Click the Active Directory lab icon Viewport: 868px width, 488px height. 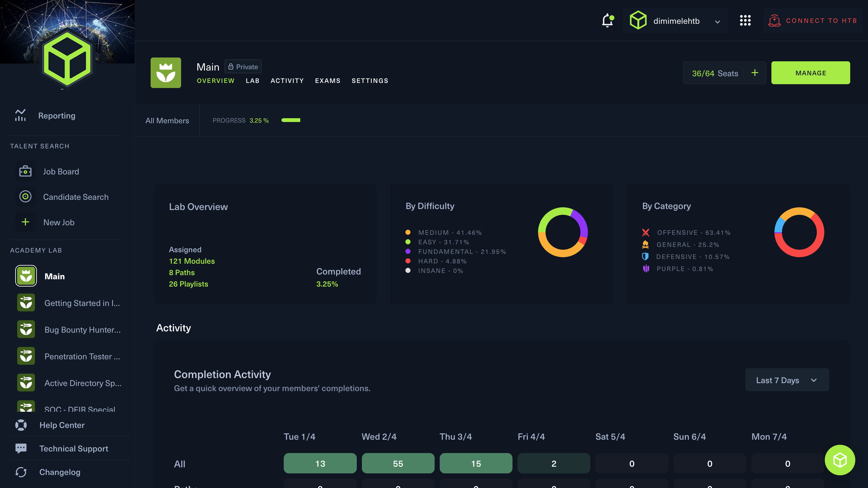pyautogui.click(x=26, y=383)
